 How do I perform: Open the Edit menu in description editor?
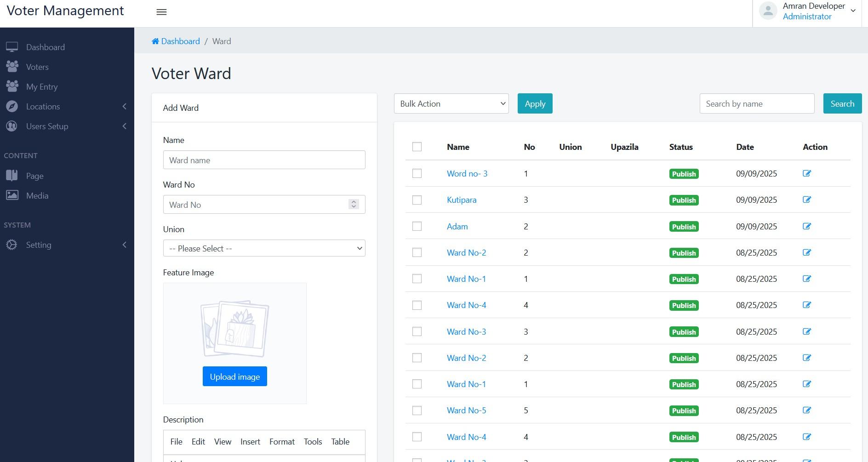[x=198, y=441]
